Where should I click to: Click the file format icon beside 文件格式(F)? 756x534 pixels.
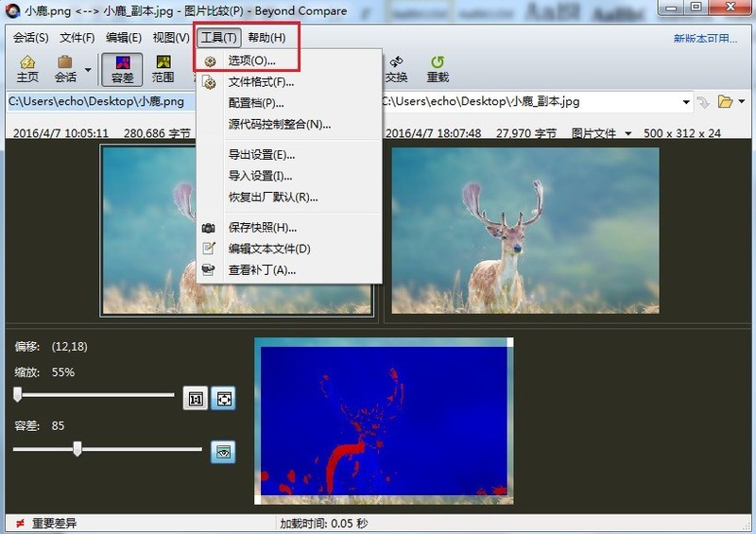point(209,82)
